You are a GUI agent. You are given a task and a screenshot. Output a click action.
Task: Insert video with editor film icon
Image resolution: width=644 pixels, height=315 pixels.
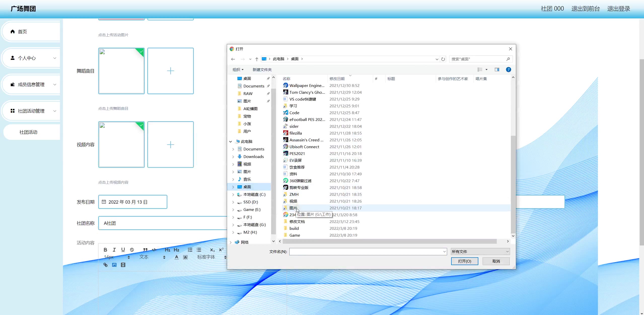(x=123, y=265)
